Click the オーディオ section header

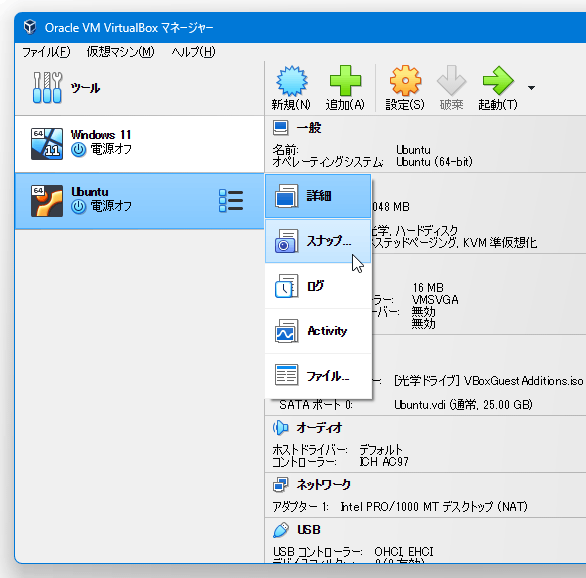319,428
